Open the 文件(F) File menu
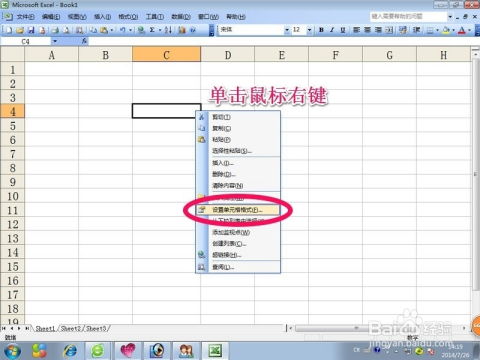 pyautogui.click(x=25, y=16)
